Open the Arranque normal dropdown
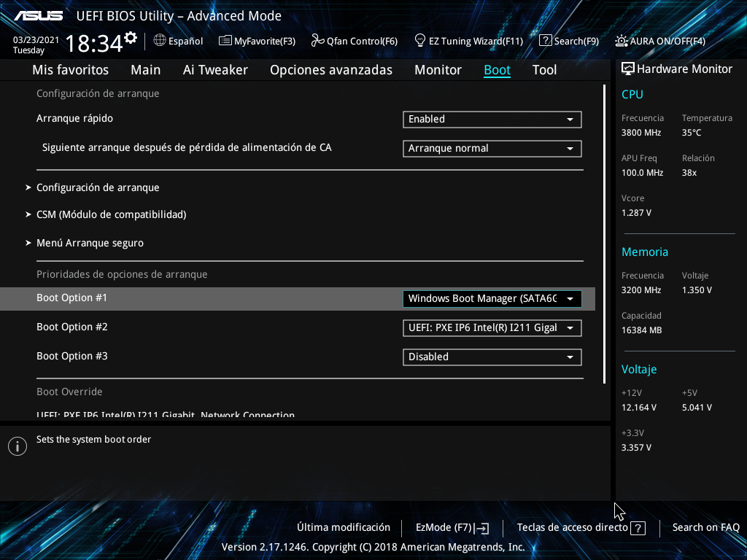The width and height of the screenshot is (747, 560). coord(492,148)
